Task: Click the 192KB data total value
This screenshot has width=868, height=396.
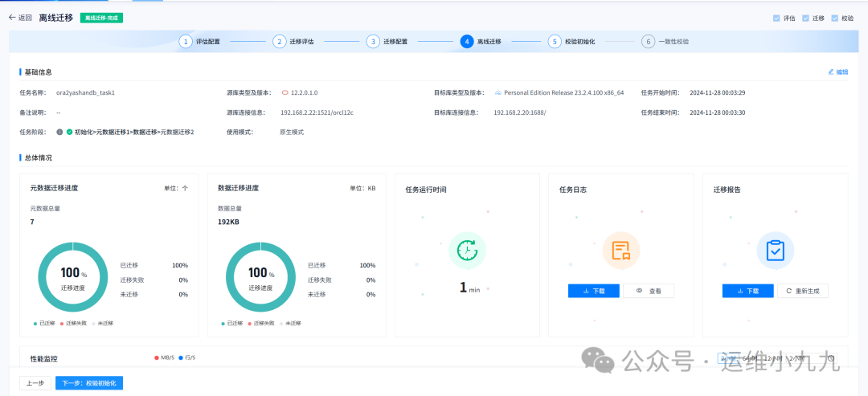Action: tap(228, 222)
